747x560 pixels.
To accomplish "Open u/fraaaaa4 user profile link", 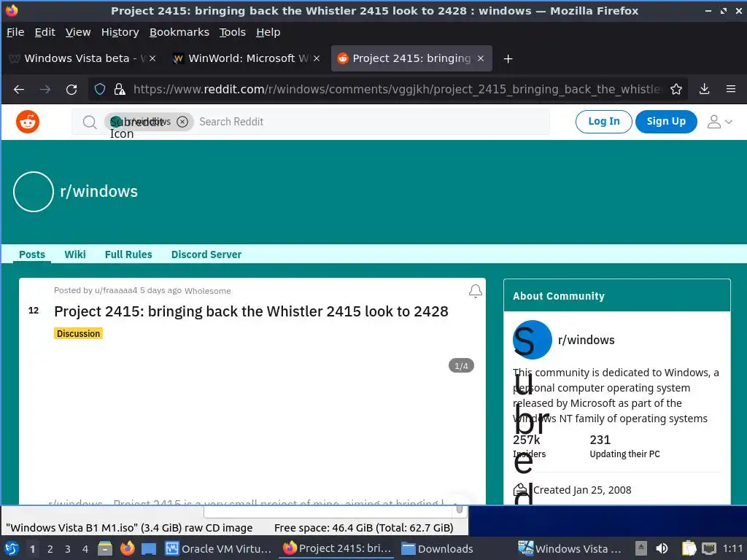I will tap(116, 290).
